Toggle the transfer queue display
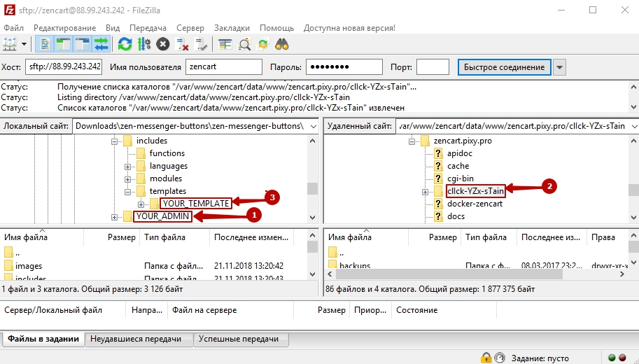Screen dimensions: 639x364 (101, 44)
